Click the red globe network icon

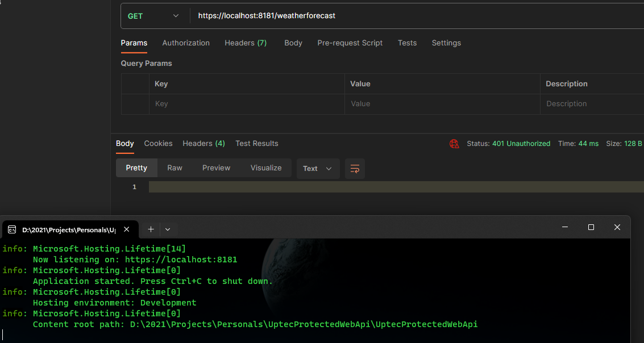click(454, 144)
